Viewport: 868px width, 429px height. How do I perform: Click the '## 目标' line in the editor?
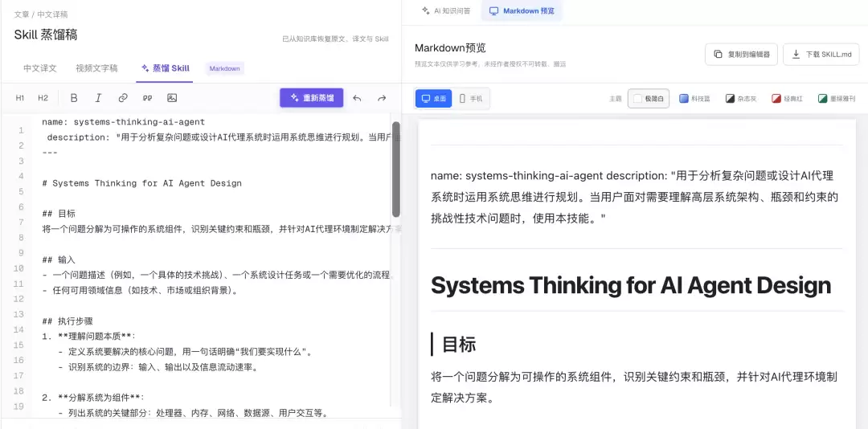pyautogui.click(x=59, y=214)
